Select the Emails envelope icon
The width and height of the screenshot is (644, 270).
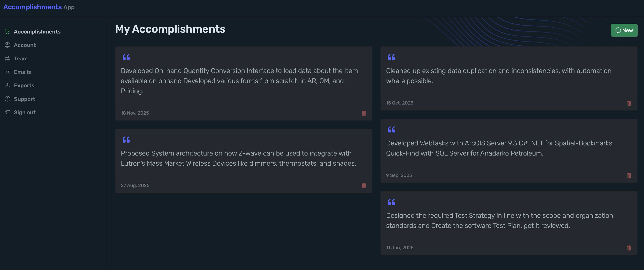(7, 72)
